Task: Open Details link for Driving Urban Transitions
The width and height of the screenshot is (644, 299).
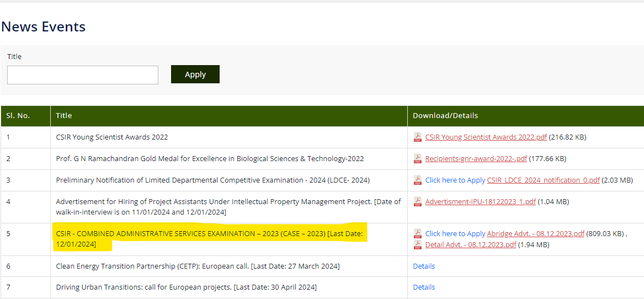Action: (x=424, y=287)
